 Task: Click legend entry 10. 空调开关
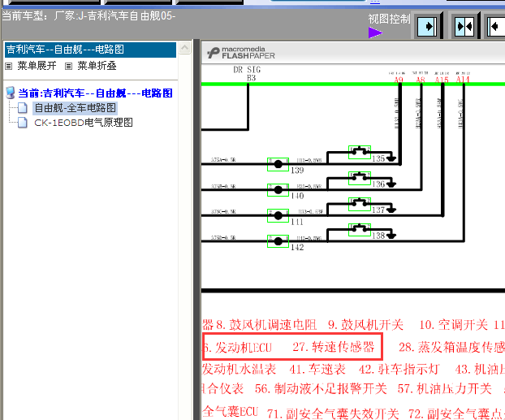(x=454, y=325)
